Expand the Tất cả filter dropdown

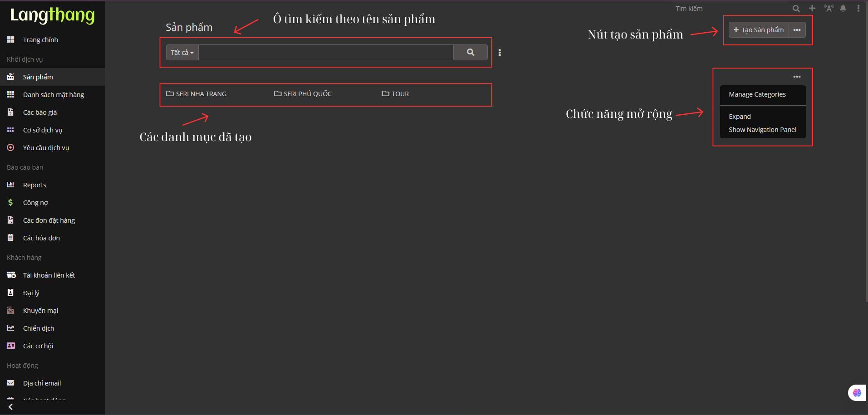pyautogui.click(x=182, y=53)
